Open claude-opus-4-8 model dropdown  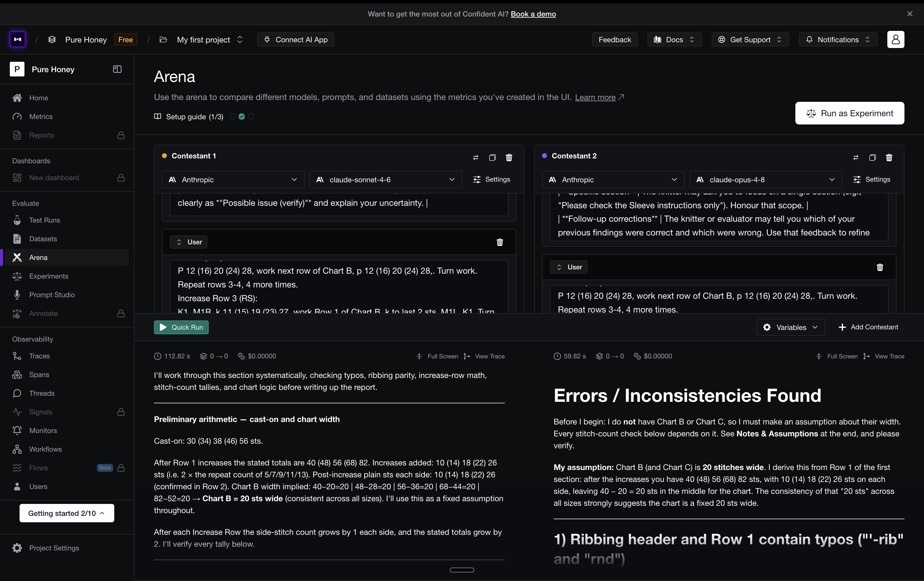(766, 180)
